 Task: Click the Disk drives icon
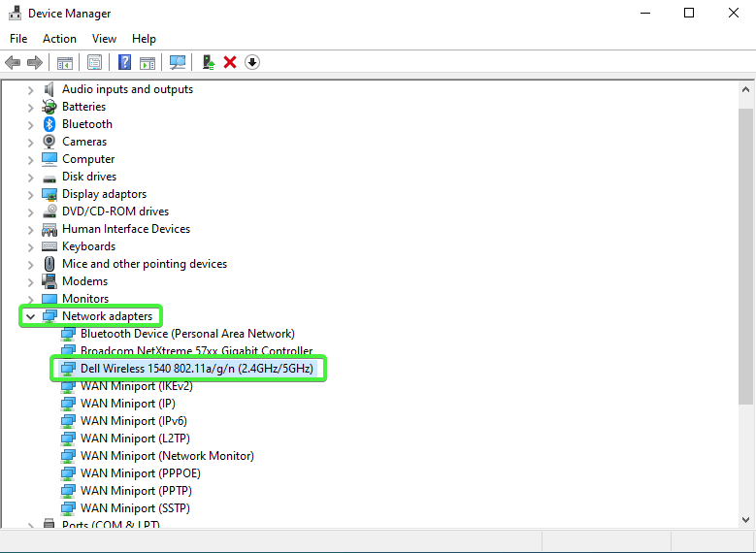[49, 179]
